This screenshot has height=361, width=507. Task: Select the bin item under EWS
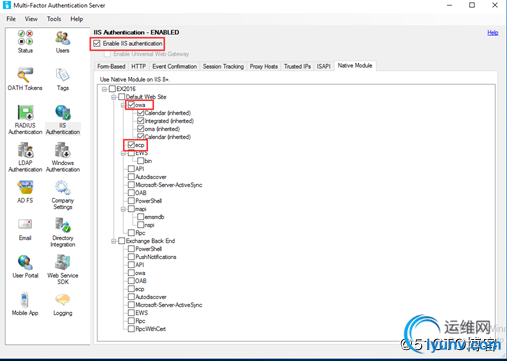148,161
